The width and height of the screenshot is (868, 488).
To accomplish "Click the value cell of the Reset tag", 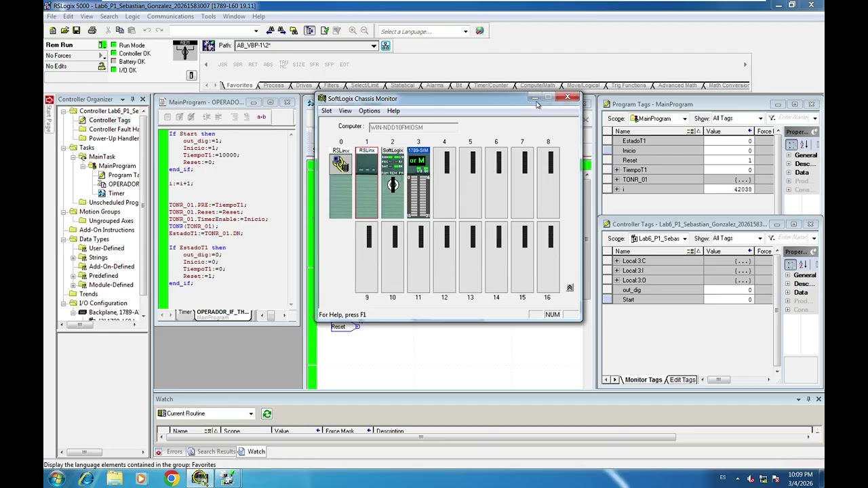I will [729, 161].
